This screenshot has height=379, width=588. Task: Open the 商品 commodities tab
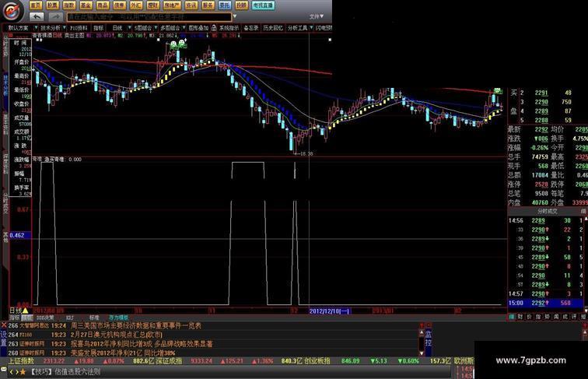click(103, 5)
